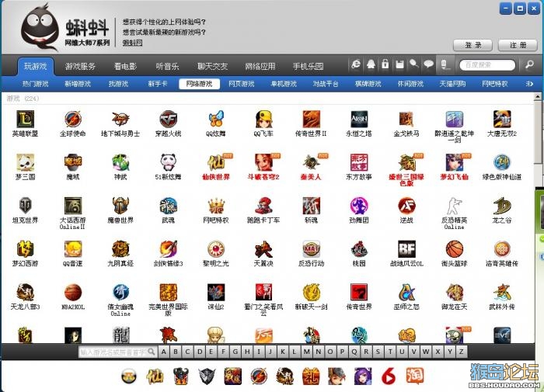Click the magnifier search button
Screen dimensions: 544x392
tap(529, 64)
